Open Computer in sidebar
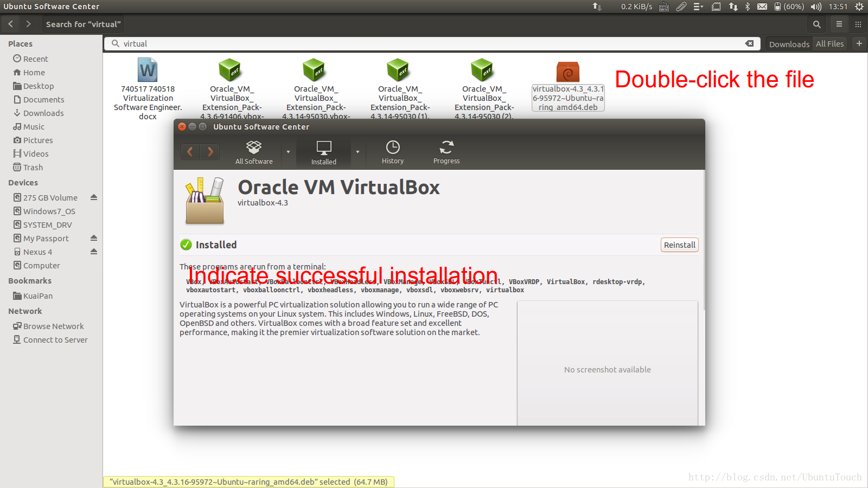This screenshot has width=868, height=488. tap(41, 265)
